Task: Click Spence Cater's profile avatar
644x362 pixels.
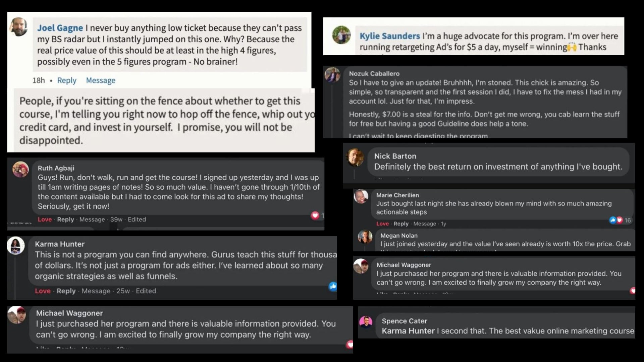Action: (366, 322)
